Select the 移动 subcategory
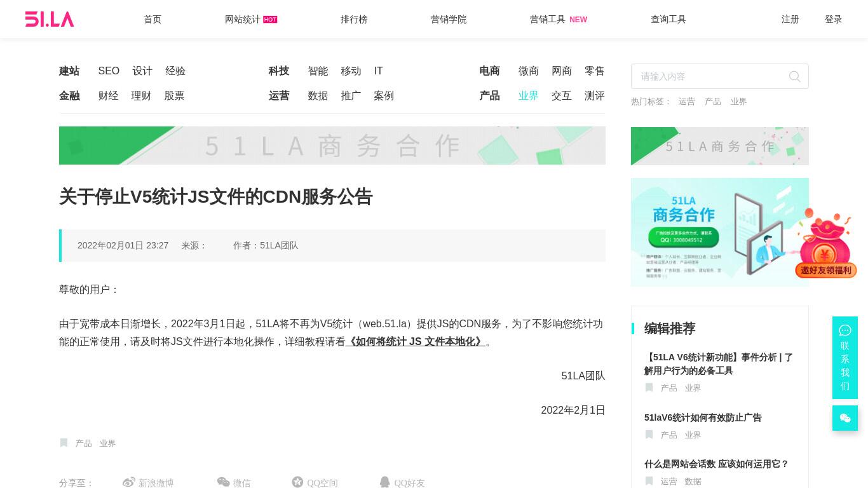Viewport: 868px width, 488px height. [x=351, y=71]
